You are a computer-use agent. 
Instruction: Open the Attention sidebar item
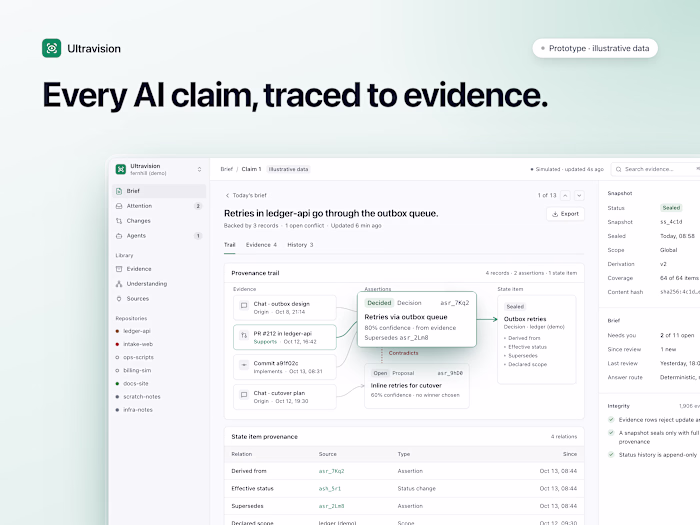coord(159,206)
